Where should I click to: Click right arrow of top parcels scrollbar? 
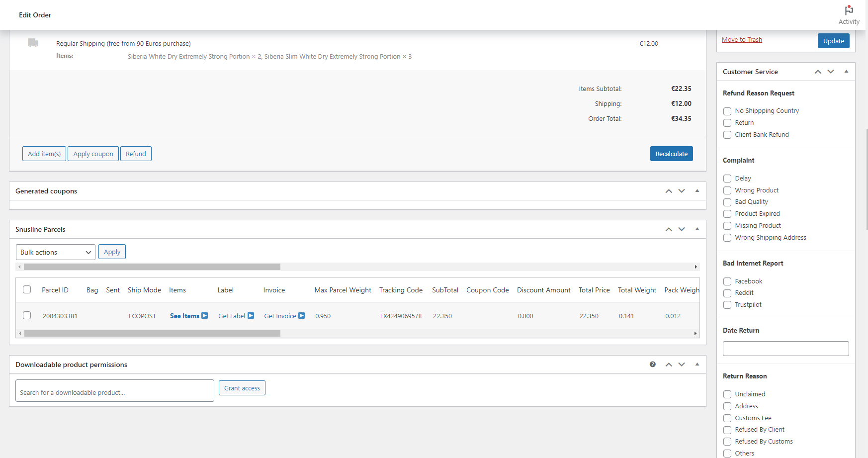[x=696, y=267]
